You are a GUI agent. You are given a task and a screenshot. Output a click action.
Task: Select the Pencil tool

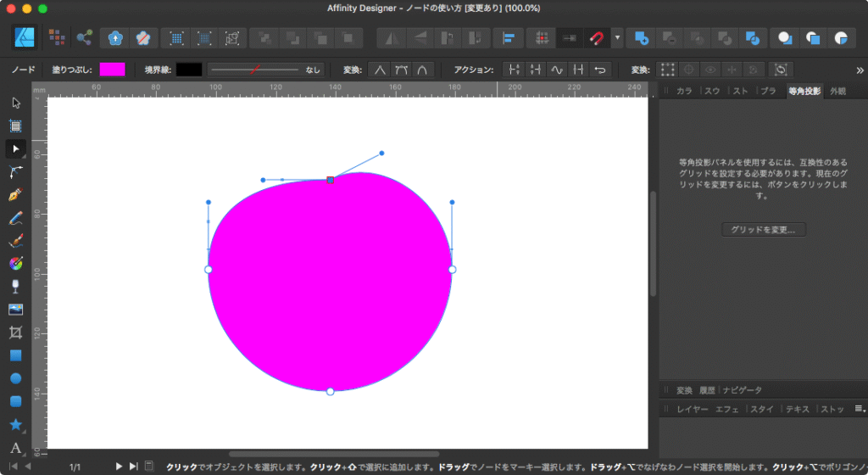[15, 218]
